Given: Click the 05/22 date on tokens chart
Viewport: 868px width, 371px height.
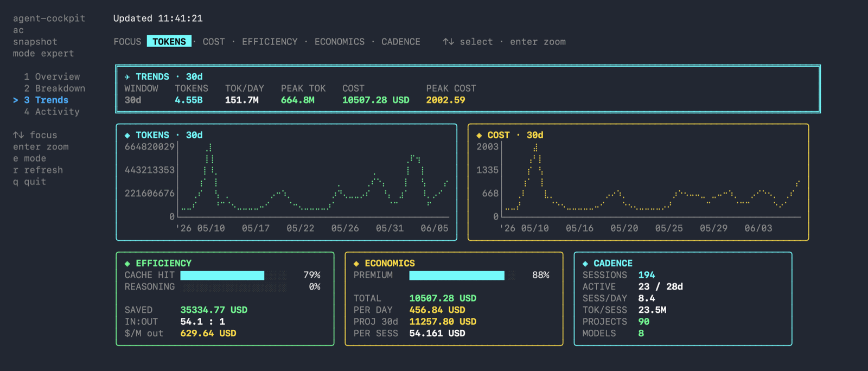Looking at the screenshot, I should (301, 228).
